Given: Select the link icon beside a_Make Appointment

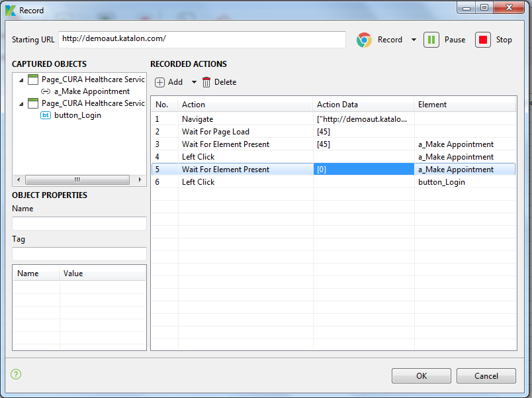Looking at the screenshot, I should pyautogui.click(x=46, y=91).
